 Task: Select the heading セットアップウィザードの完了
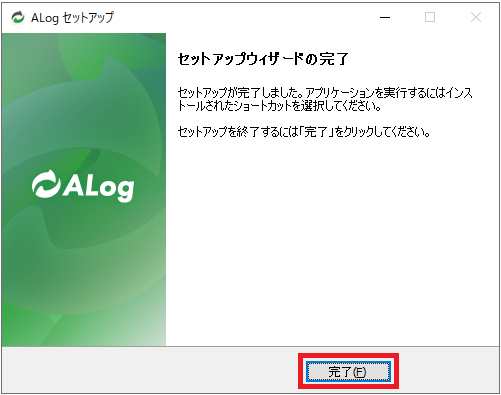(263, 59)
